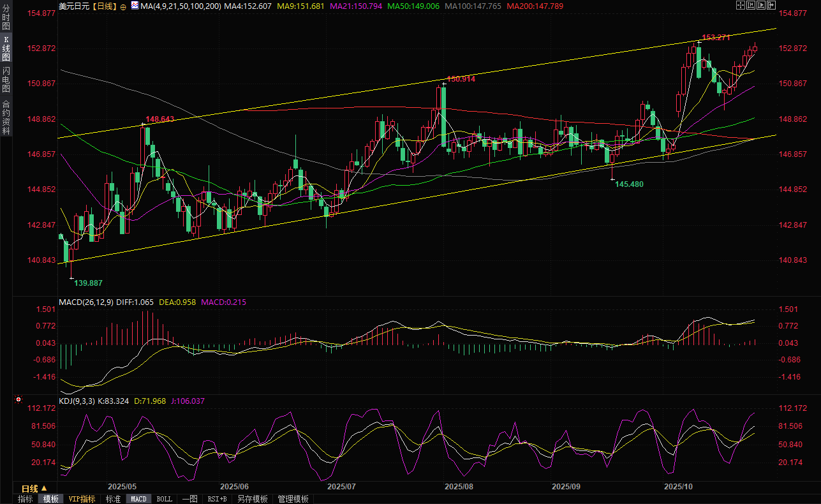This screenshot has height=504, width=821.
Task: Select the 模板 tab at bottom
Action: click(51, 499)
